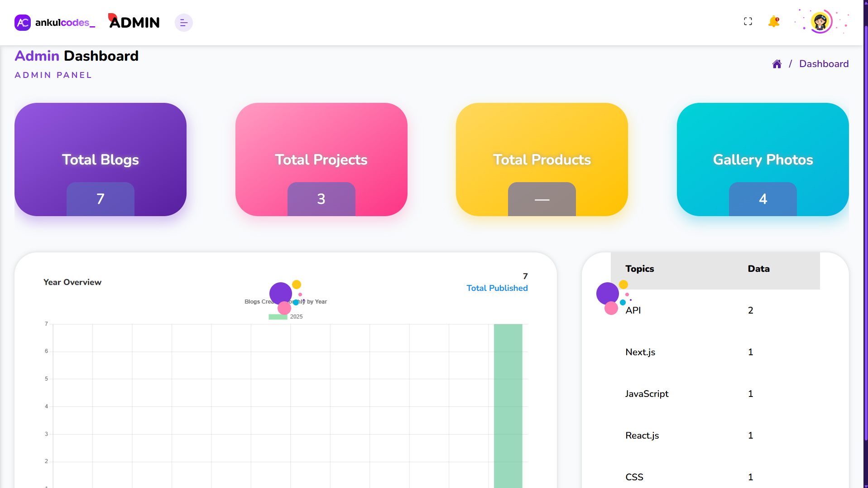868x488 pixels.
Task: Open the notifications bell
Action: pyautogui.click(x=774, y=21)
